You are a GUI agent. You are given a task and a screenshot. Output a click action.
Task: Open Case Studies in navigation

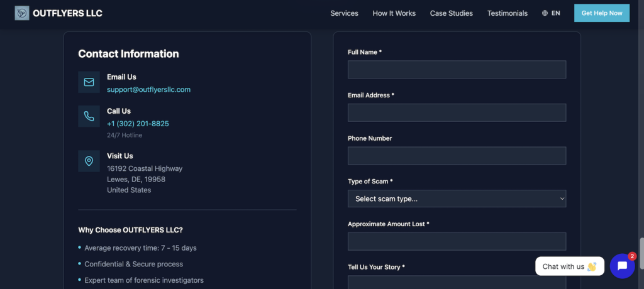[x=452, y=13]
